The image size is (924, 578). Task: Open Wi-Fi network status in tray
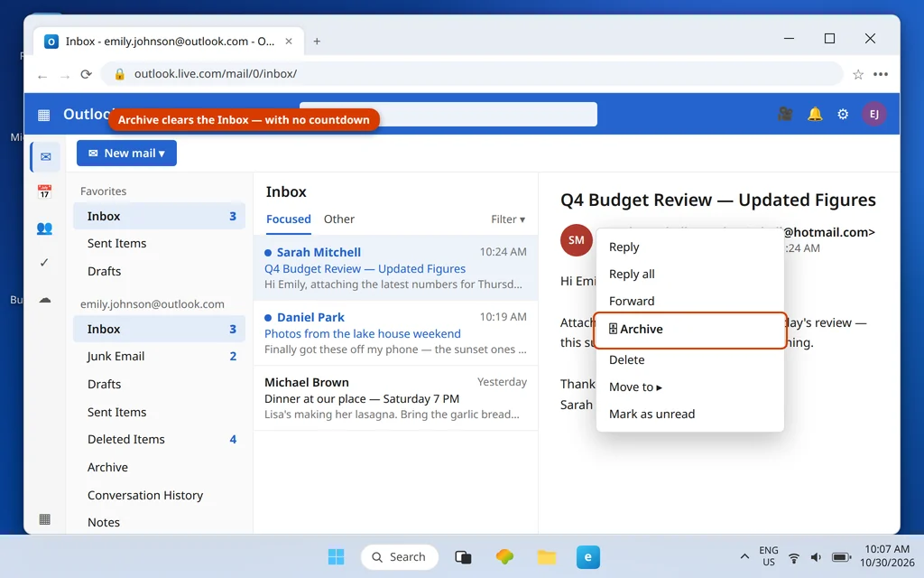(794, 557)
